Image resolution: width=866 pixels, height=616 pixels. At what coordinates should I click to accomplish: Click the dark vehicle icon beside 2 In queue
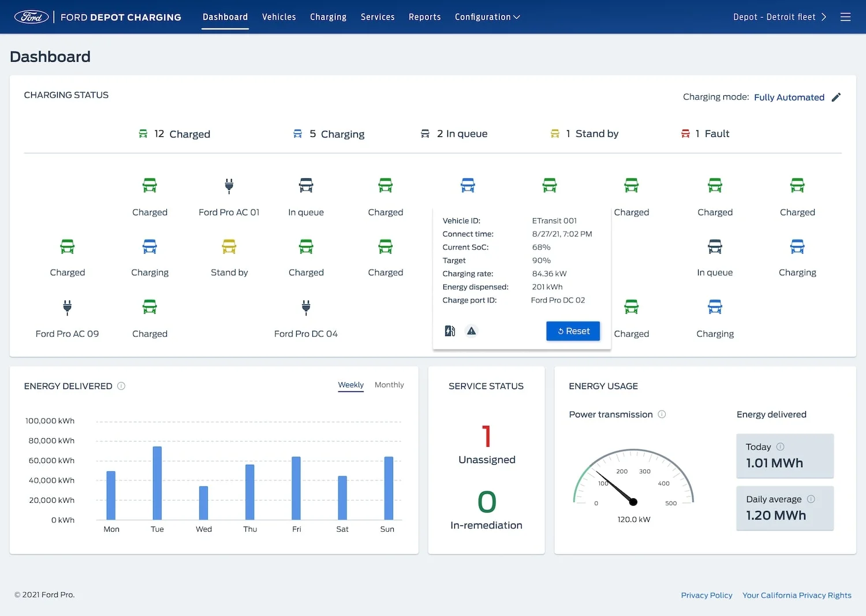[x=425, y=133]
